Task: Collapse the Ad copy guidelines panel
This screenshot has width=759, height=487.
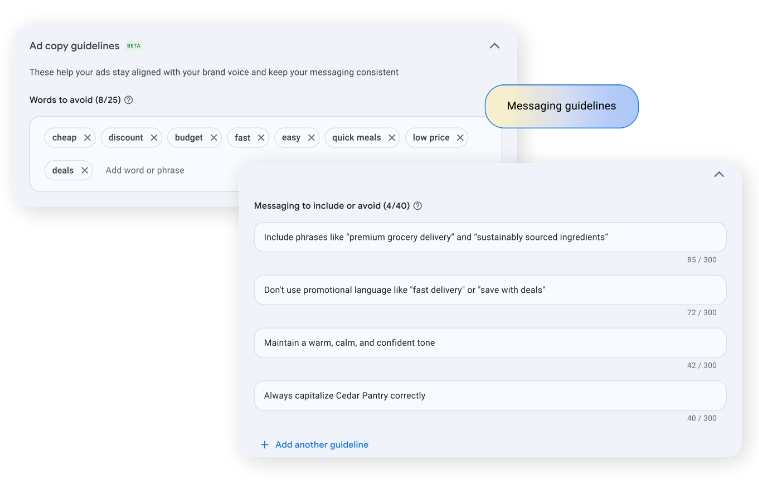Action: (x=494, y=46)
